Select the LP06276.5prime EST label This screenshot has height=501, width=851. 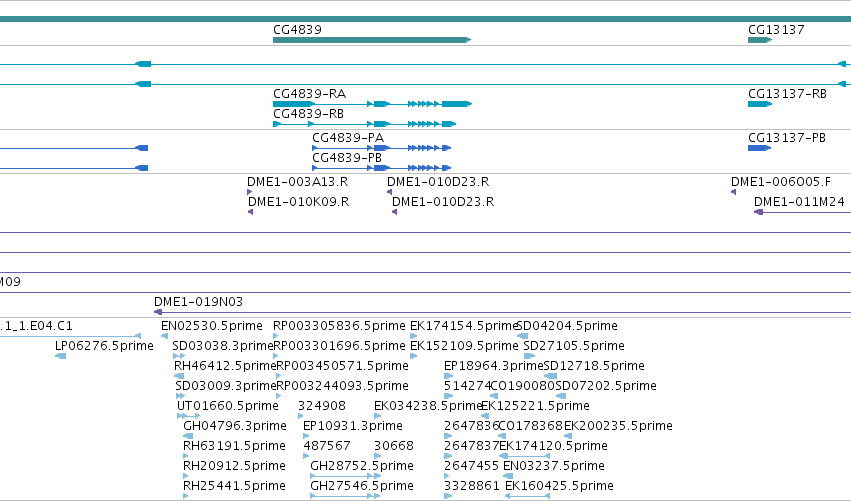104,346
